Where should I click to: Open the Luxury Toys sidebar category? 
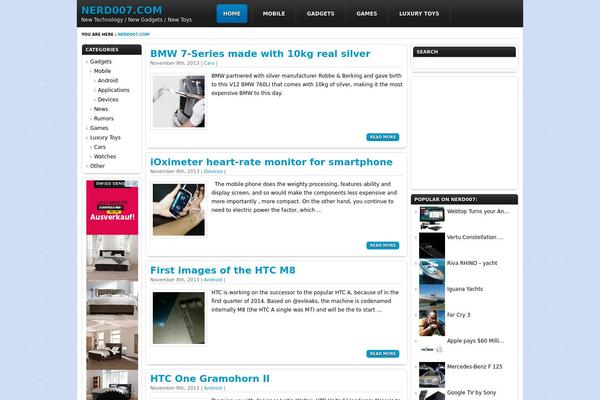tap(105, 137)
